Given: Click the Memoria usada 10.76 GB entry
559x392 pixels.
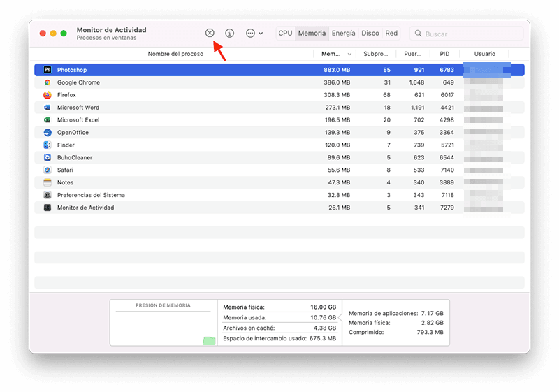Looking at the screenshot, I should [279, 317].
